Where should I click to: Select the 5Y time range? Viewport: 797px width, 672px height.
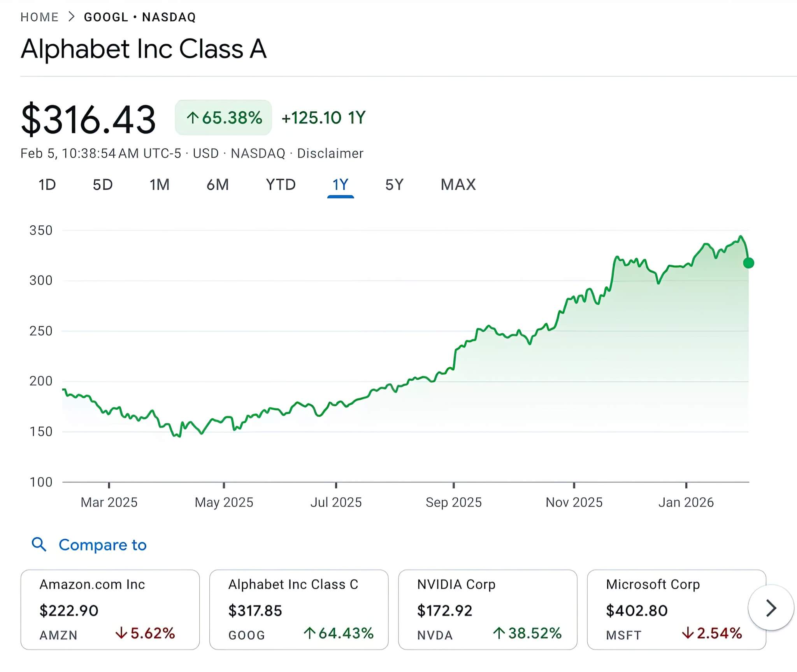pos(394,184)
